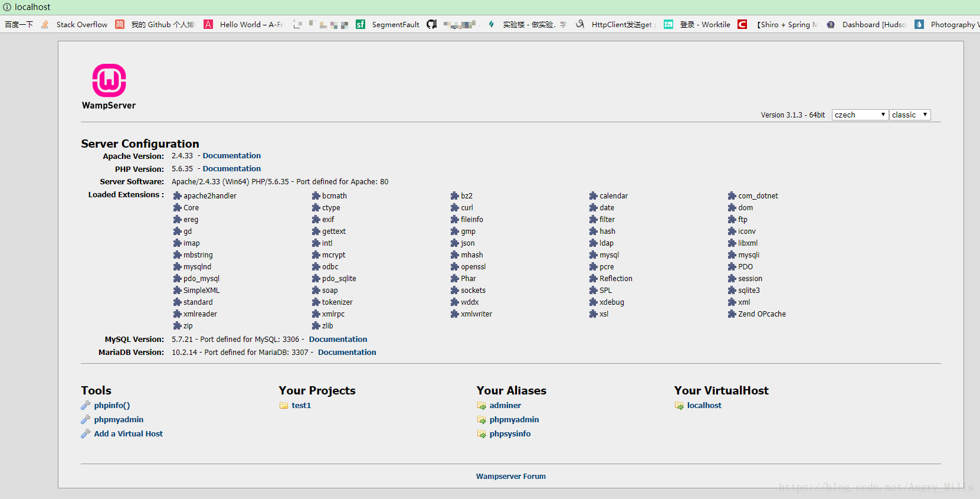This screenshot has width=980, height=499.
Task: Click wrench icon beside phpinfo()
Action: [x=86, y=406]
